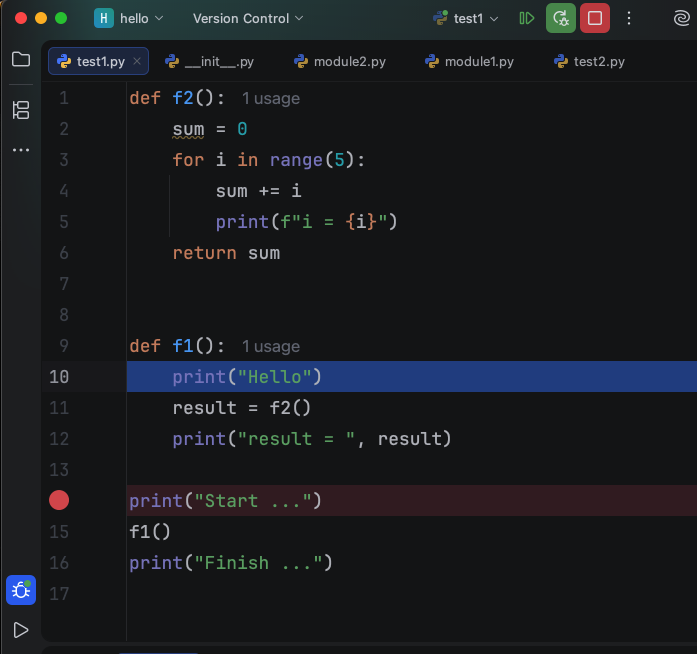Image resolution: width=697 pixels, height=654 pixels.
Task: Rerun debug session with green bug button
Action: coord(561,18)
